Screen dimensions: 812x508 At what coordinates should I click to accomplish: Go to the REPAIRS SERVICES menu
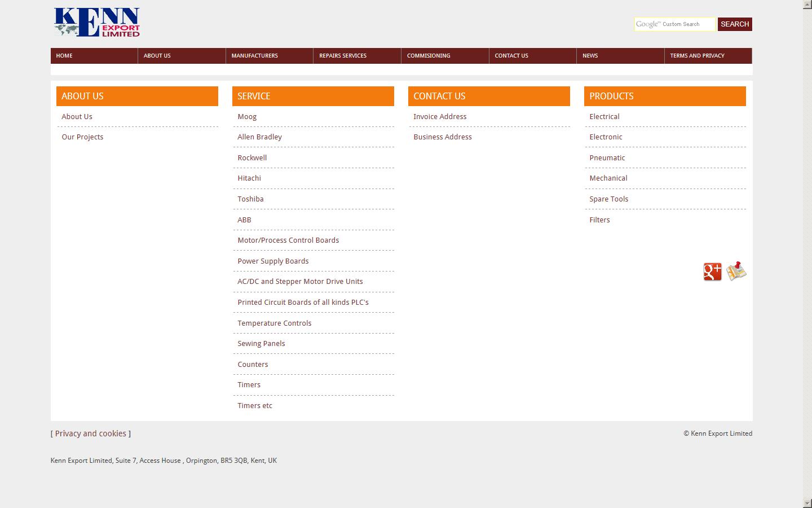click(342, 55)
